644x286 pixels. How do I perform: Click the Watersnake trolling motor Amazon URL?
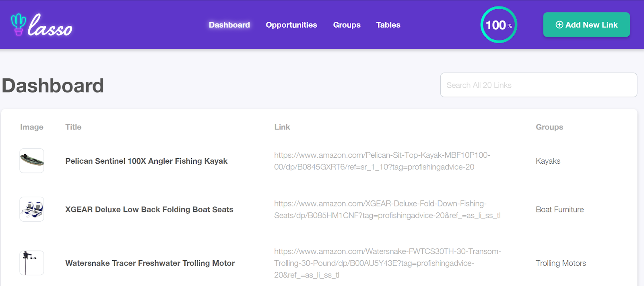tap(388, 263)
